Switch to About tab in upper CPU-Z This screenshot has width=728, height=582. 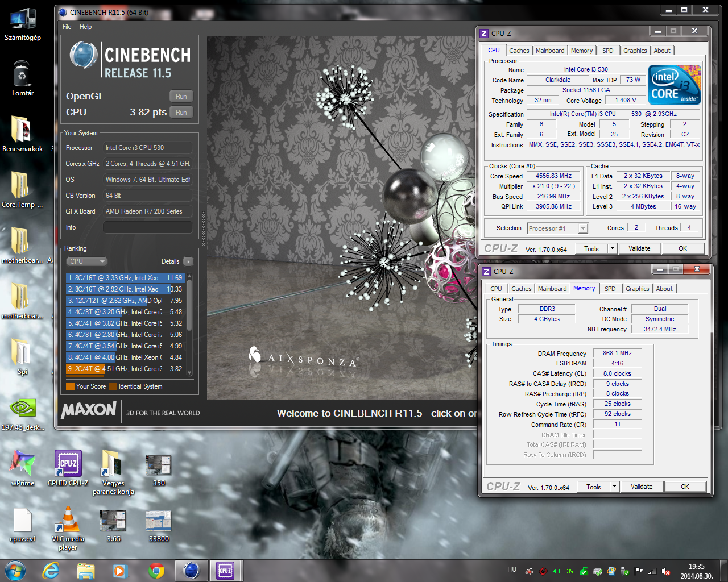click(662, 51)
